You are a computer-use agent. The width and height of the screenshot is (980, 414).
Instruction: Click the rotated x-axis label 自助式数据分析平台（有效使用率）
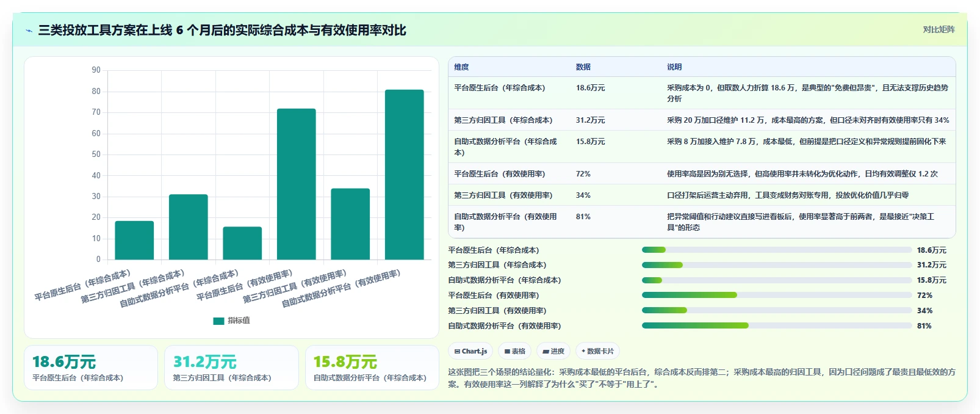341,288
